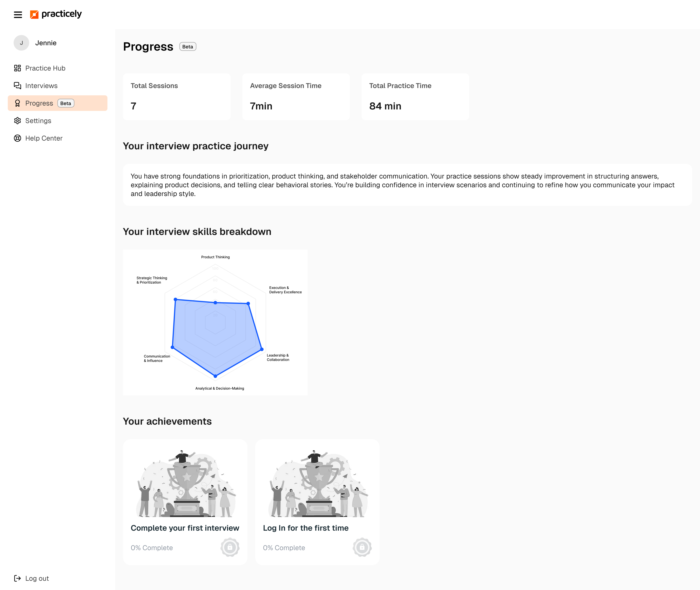Click the Jennie avatar circle
The height and width of the screenshot is (590, 700).
tap(21, 43)
